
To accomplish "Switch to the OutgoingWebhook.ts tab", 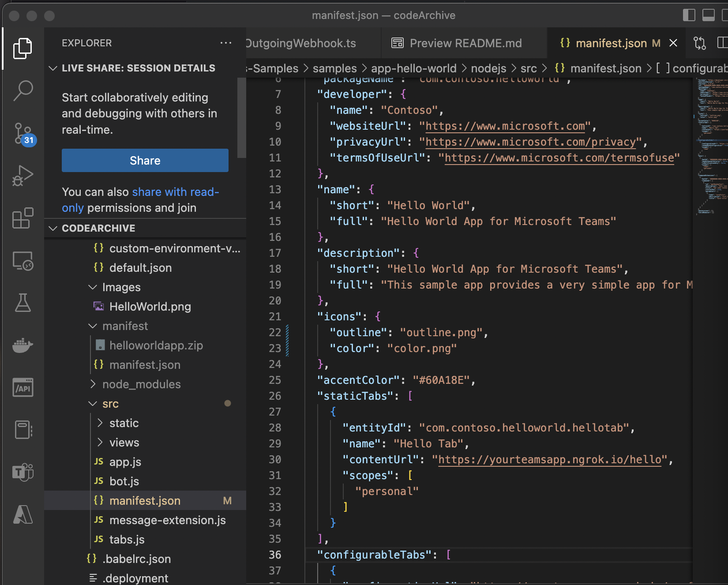I will click(300, 43).
